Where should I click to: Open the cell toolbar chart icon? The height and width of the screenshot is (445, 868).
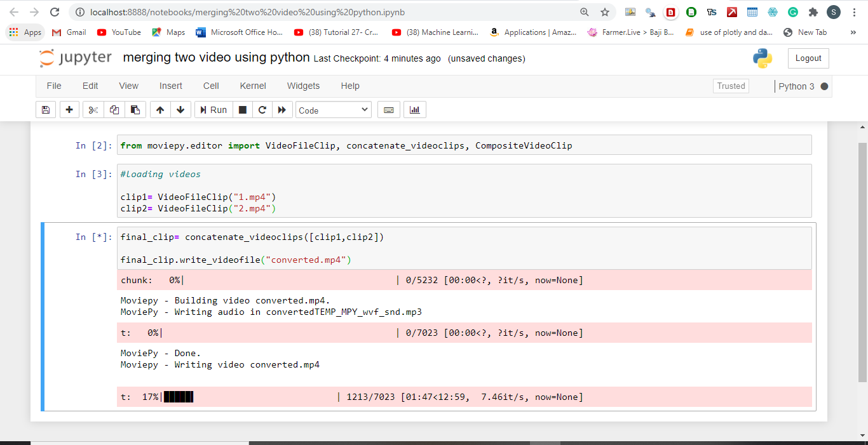tap(414, 109)
